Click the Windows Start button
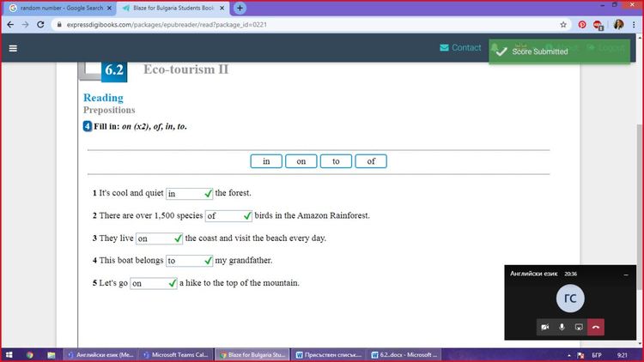This screenshot has height=362, width=644. [x=9, y=354]
